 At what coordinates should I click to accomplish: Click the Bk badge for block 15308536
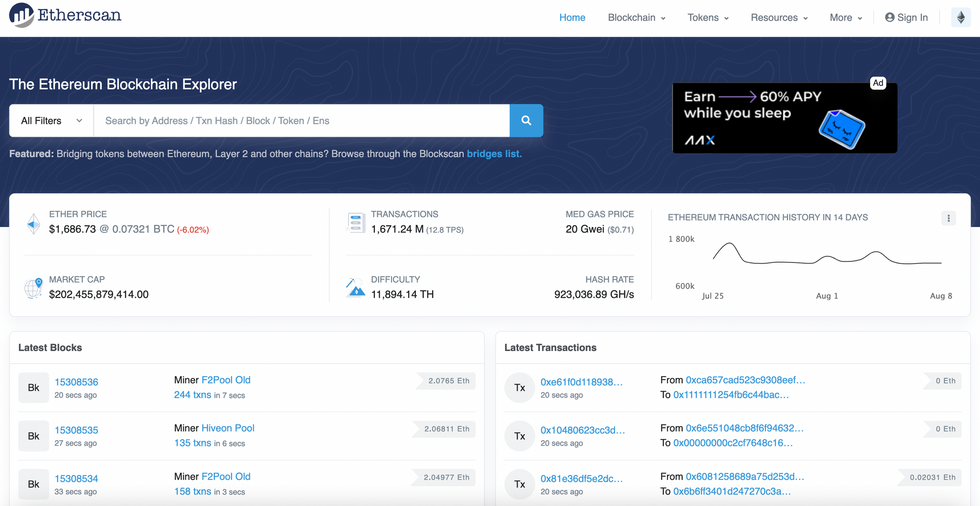[x=33, y=388]
